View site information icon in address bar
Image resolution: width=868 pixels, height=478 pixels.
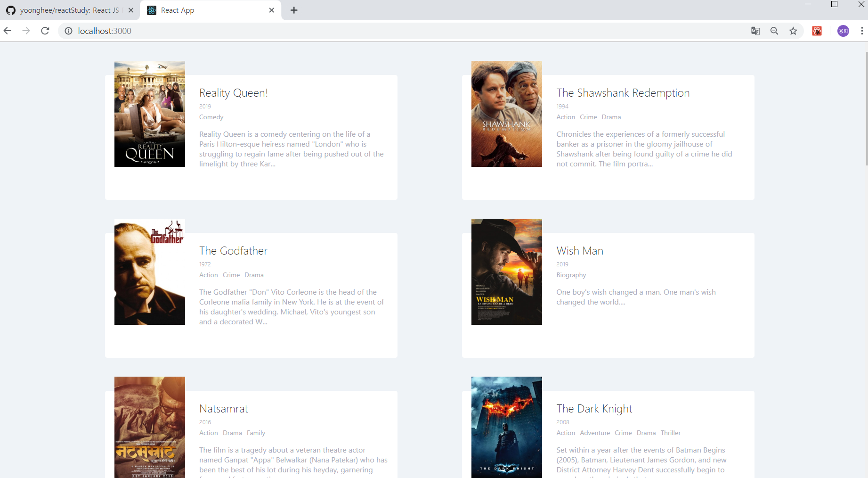coord(68,31)
